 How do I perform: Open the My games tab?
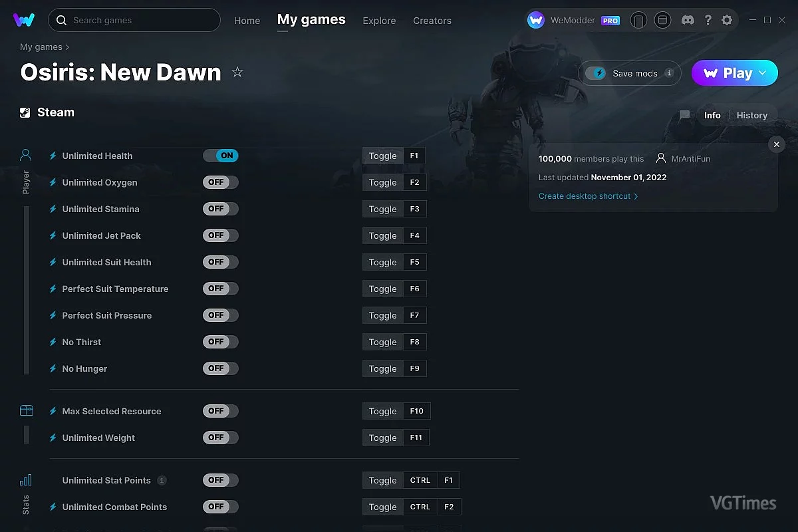[311, 19]
